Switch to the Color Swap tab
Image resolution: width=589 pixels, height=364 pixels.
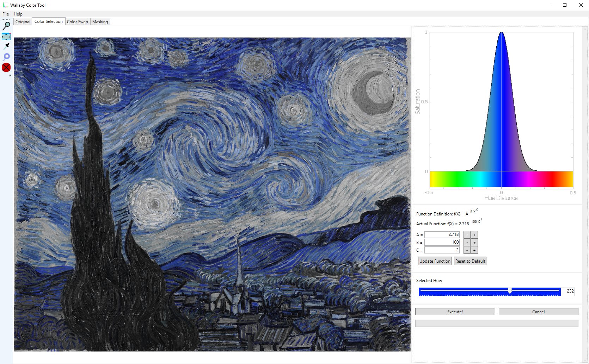coord(78,22)
